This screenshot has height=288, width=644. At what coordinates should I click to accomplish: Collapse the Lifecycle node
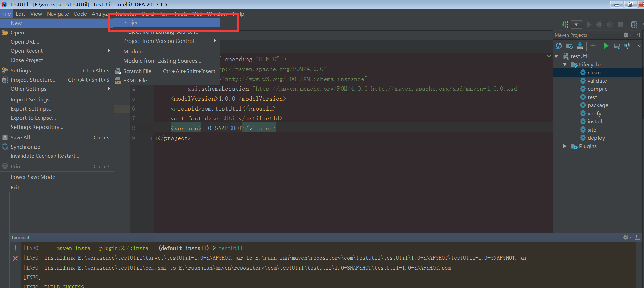(x=565, y=64)
